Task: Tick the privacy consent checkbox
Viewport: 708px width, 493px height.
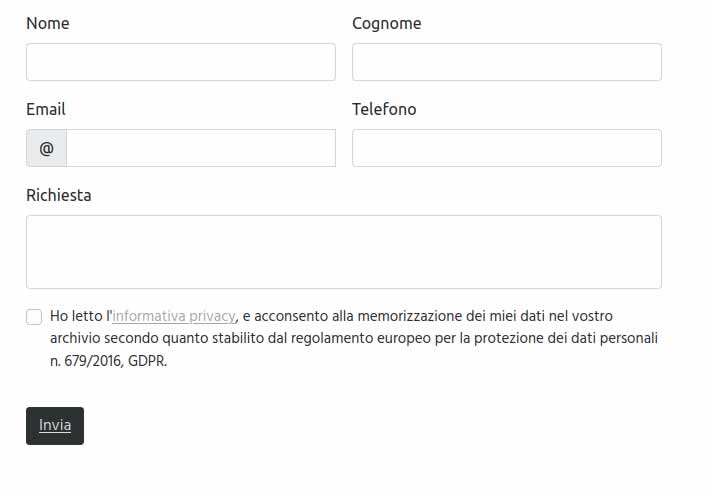Action: click(34, 317)
